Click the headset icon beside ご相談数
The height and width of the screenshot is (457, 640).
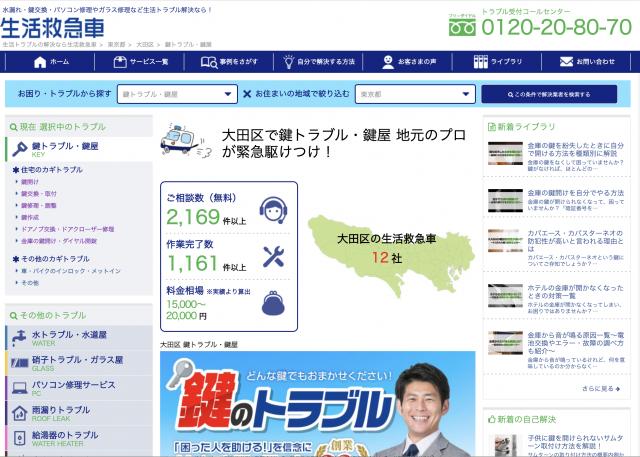(x=272, y=210)
